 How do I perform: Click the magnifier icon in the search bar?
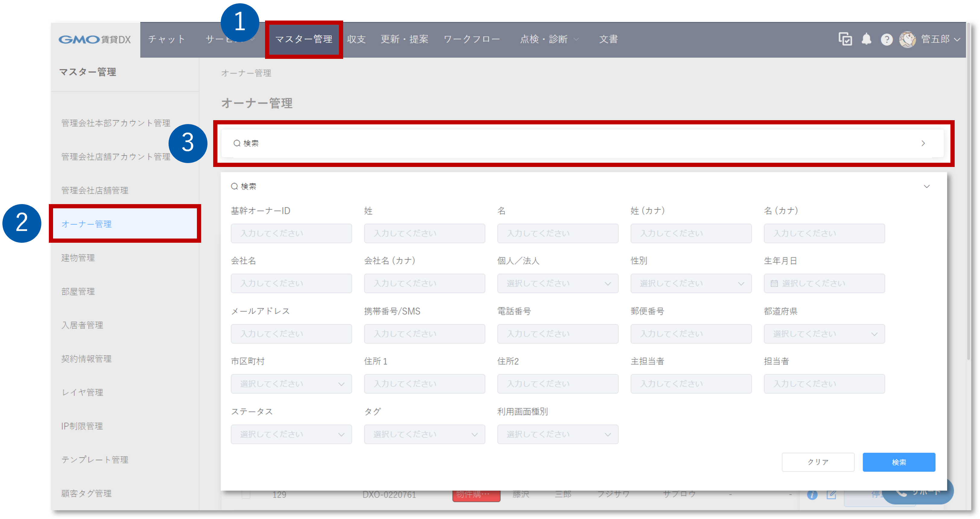coord(237,143)
